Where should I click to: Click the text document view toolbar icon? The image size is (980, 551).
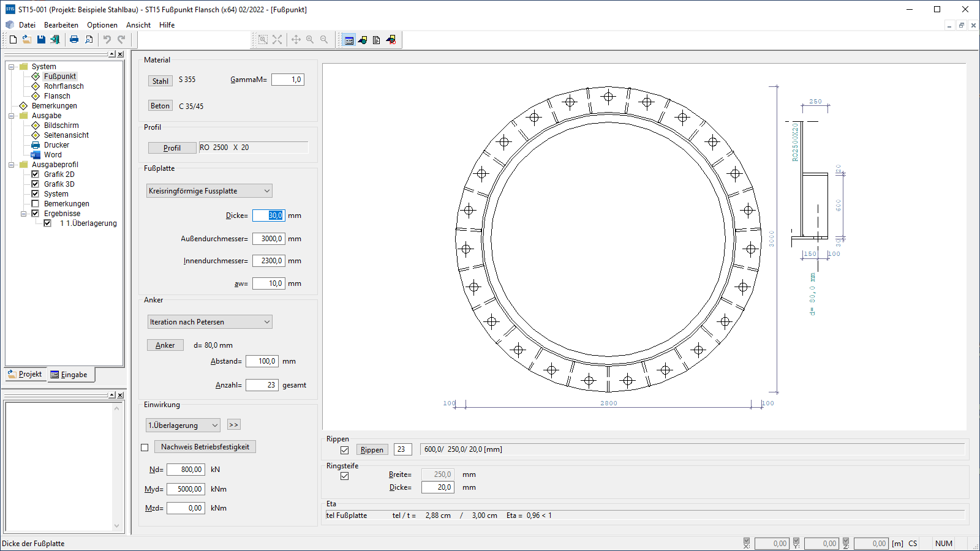click(x=377, y=40)
